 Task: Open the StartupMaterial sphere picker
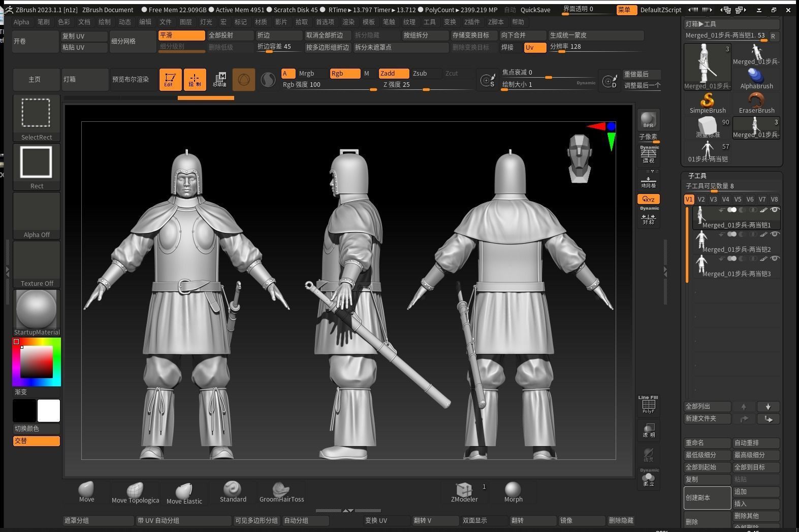[37, 313]
